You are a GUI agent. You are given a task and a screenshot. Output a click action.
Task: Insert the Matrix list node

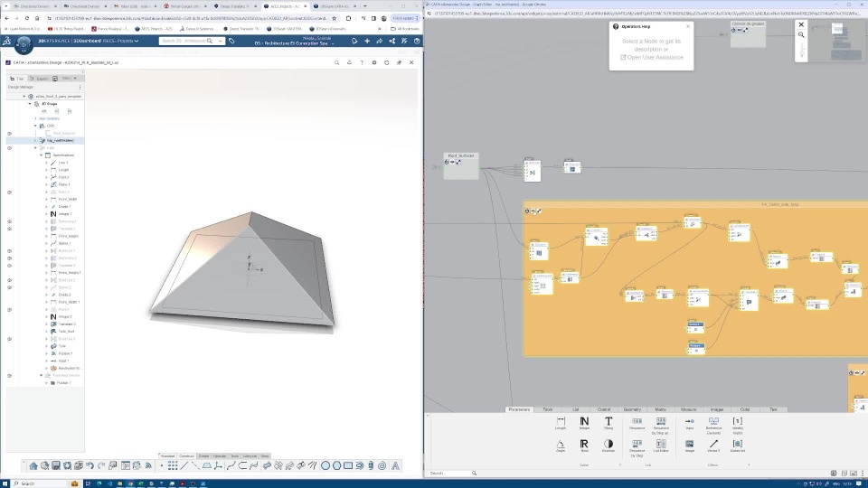(738, 446)
